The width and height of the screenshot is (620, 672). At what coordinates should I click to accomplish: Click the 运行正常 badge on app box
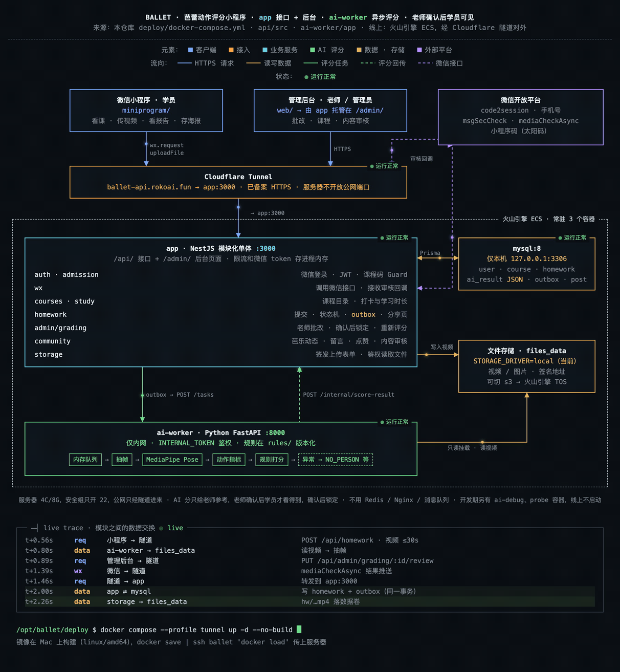(x=394, y=237)
